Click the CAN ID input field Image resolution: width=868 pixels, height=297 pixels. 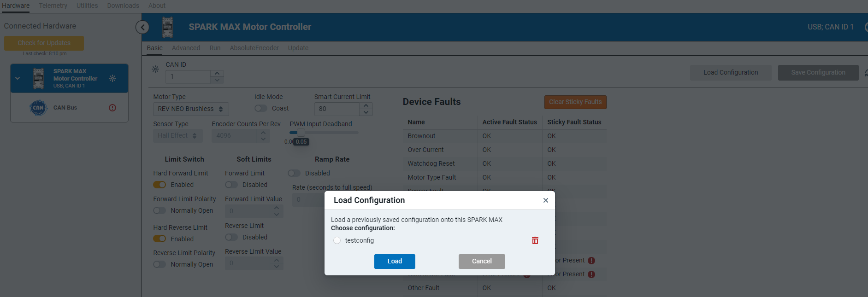click(x=189, y=76)
